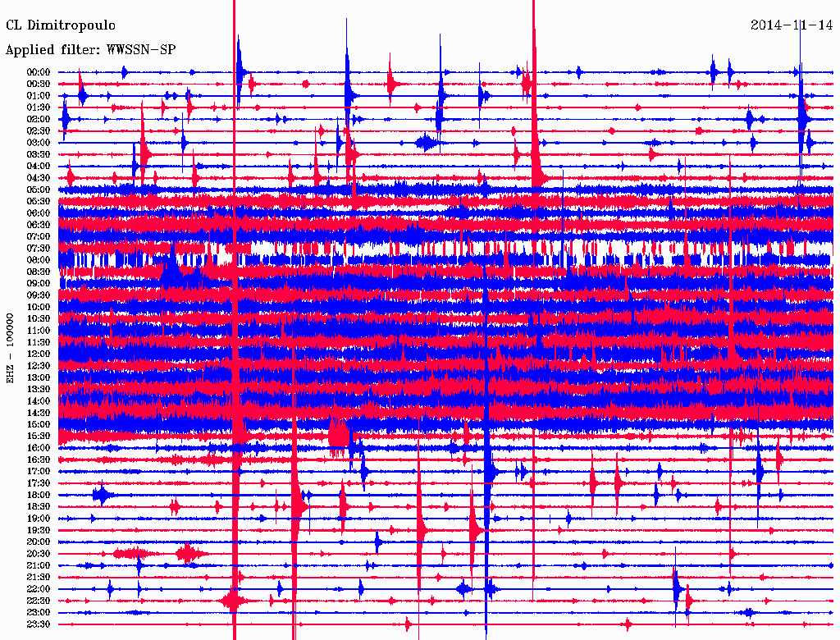This screenshot has height=640, width=840.
Task: Click the 00:00 time label
Action: tap(39, 72)
